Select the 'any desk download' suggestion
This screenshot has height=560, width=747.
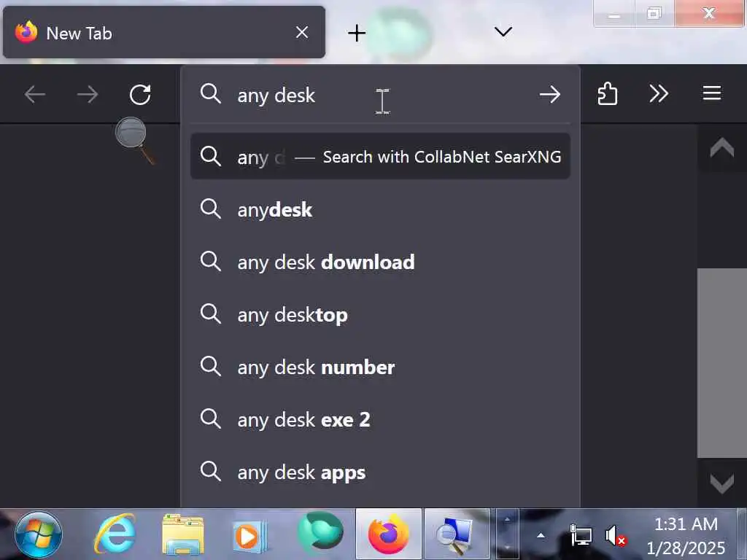tap(380, 262)
